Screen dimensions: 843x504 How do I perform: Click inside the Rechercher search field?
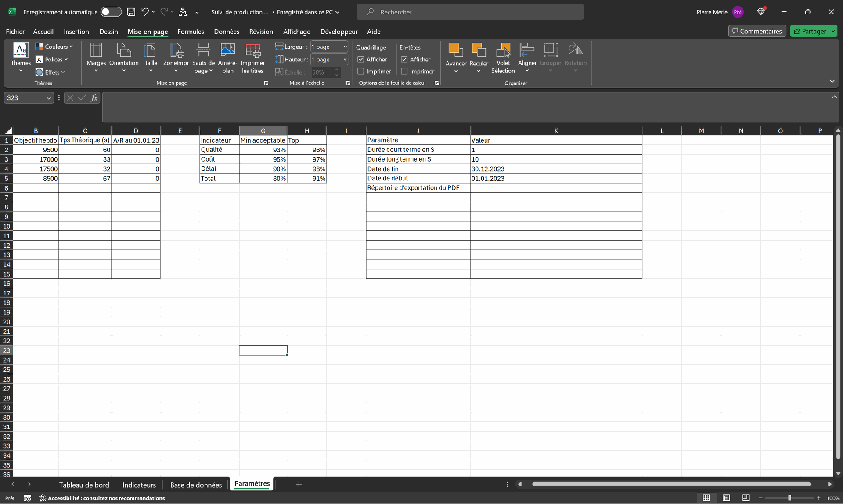click(470, 12)
